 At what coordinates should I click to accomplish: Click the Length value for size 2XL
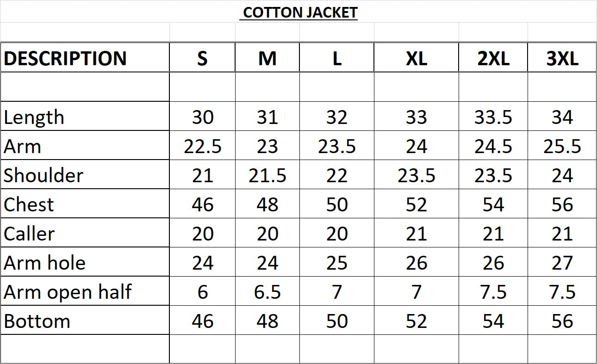click(493, 117)
